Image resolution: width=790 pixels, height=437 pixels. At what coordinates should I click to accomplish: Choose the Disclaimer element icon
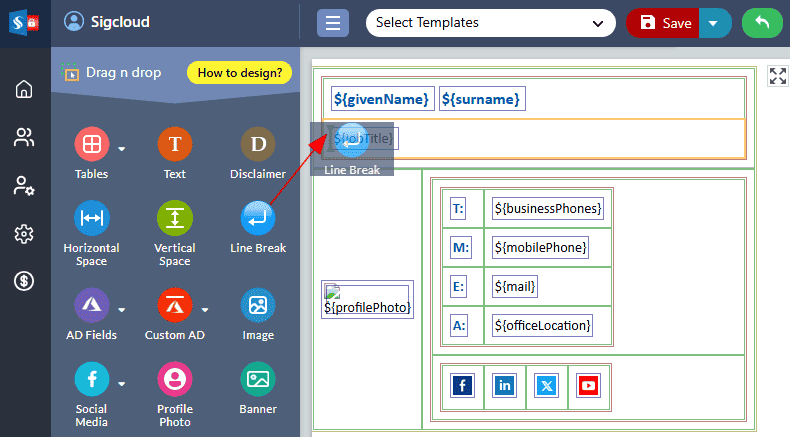click(x=258, y=146)
